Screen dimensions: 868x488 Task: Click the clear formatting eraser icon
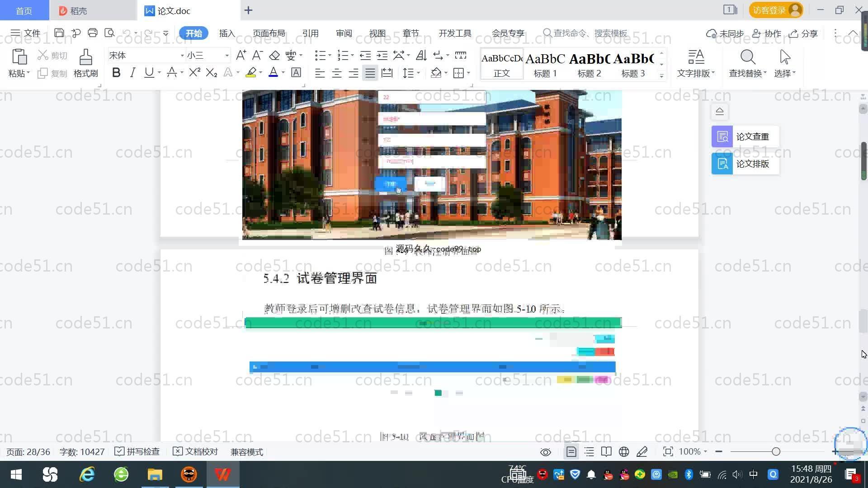point(274,55)
